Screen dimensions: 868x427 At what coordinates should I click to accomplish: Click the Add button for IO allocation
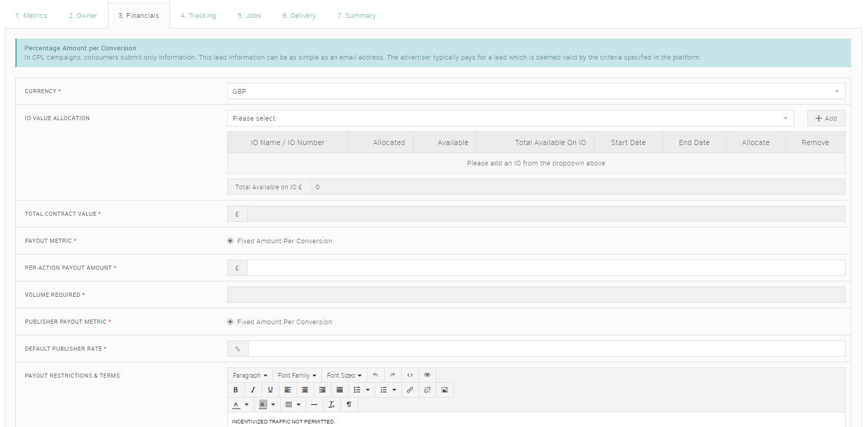click(x=826, y=119)
